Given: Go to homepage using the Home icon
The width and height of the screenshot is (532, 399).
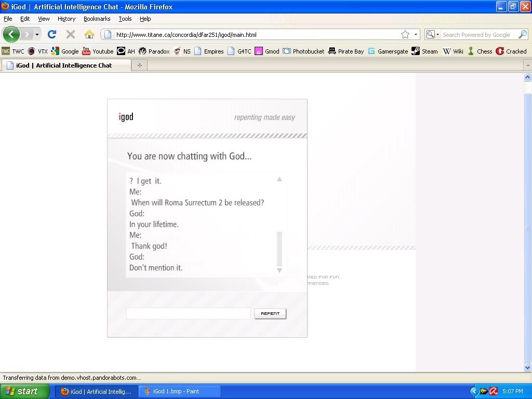Looking at the screenshot, I should coord(89,34).
